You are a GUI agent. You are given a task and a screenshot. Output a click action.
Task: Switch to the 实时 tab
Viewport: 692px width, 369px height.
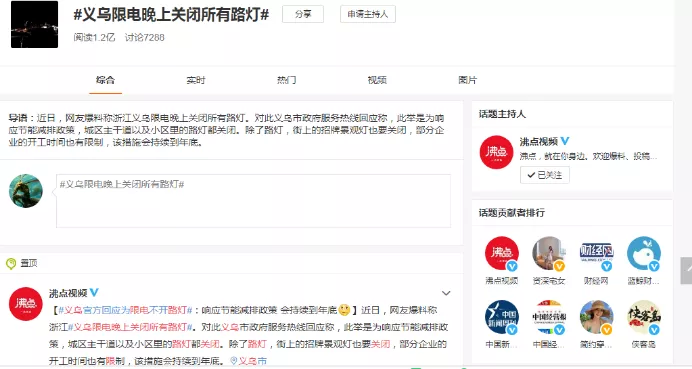point(196,80)
